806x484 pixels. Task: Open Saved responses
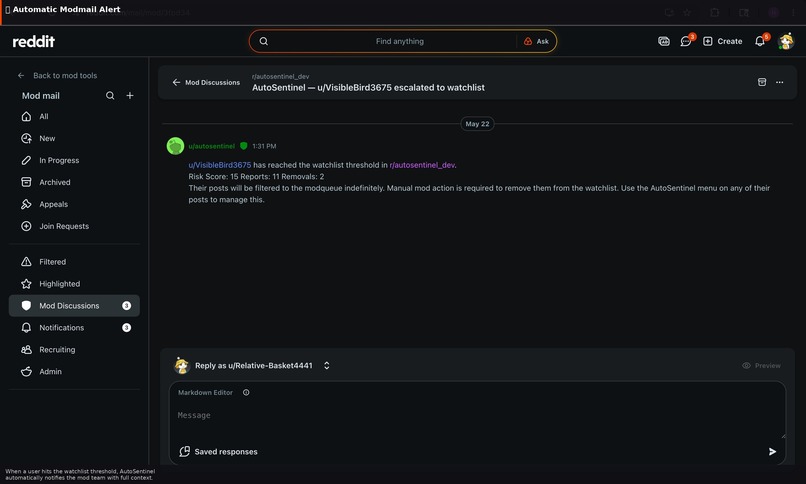[x=218, y=452]
